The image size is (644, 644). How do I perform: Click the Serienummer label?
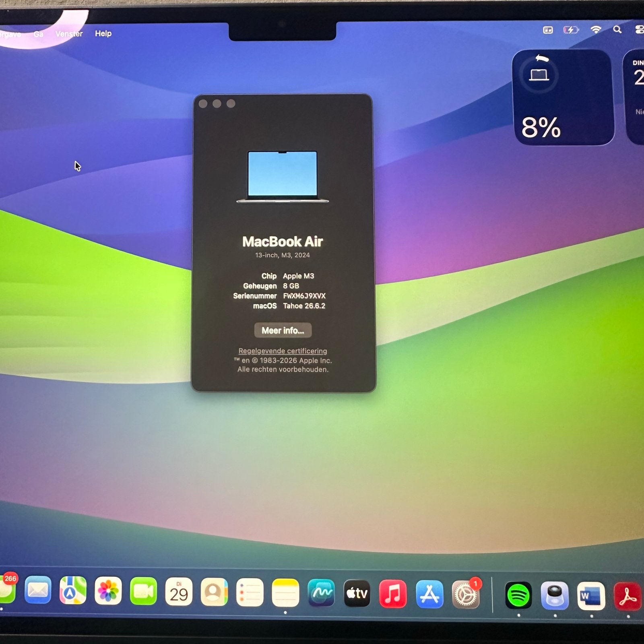(255, 296)
